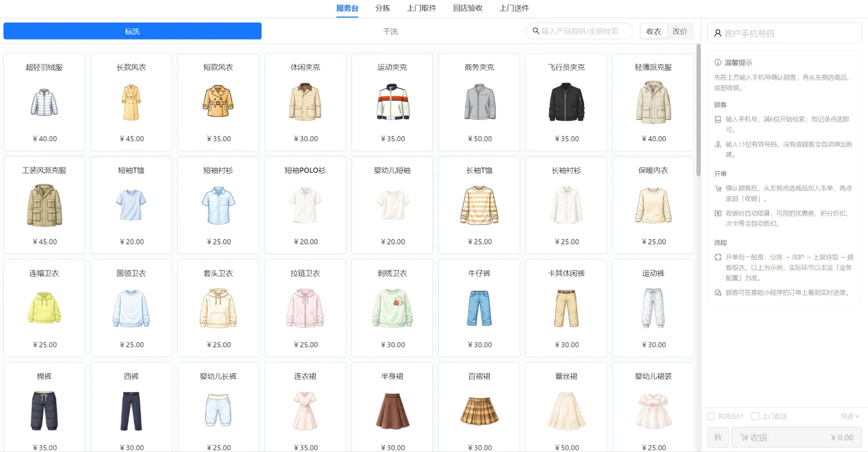Switch to the 上门送件 tab
This screenshot has width=868, height=452.
point(514,8)
